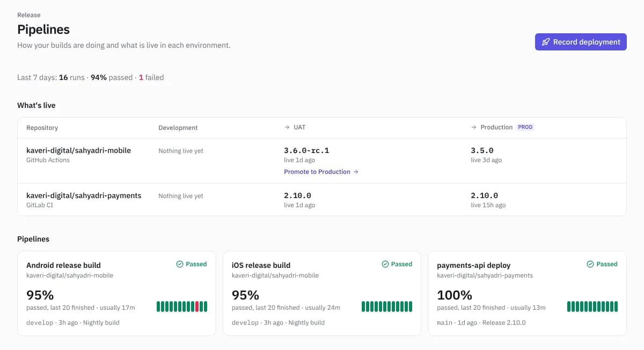Click the 100% pass rate on payments-api deploy
This screenshot has width=644, height=350.
[455, 295]
